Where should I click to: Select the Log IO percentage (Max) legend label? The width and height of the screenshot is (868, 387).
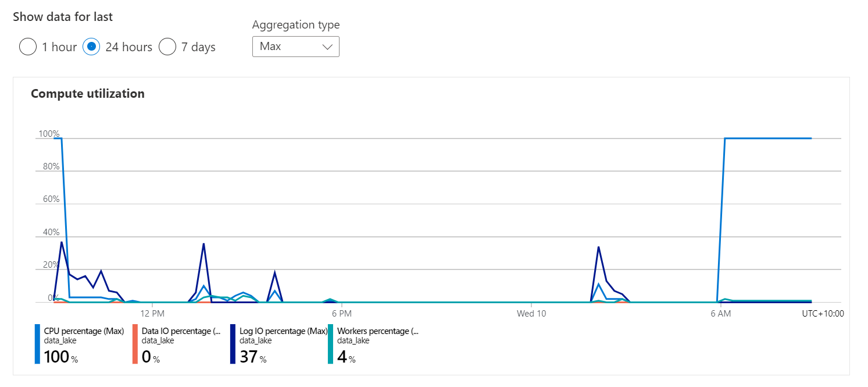(x=284, y=331)
